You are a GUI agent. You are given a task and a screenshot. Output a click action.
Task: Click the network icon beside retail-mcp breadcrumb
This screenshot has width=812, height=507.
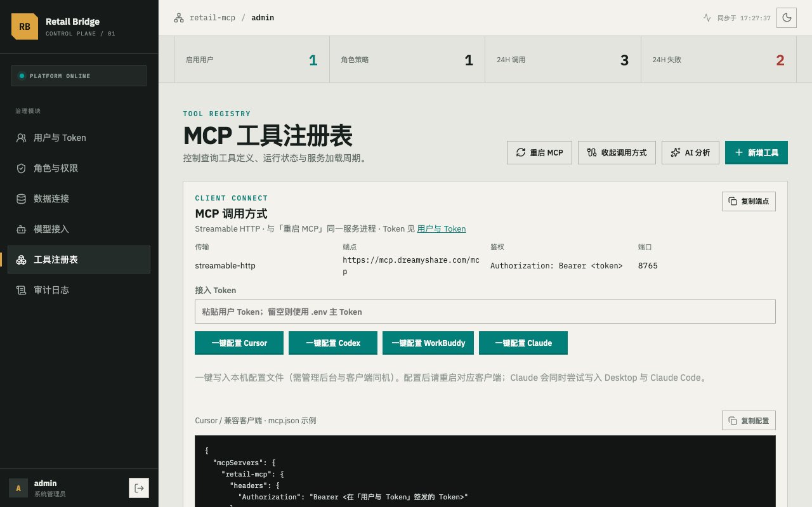pyautogui.click(x=179, y=18)
